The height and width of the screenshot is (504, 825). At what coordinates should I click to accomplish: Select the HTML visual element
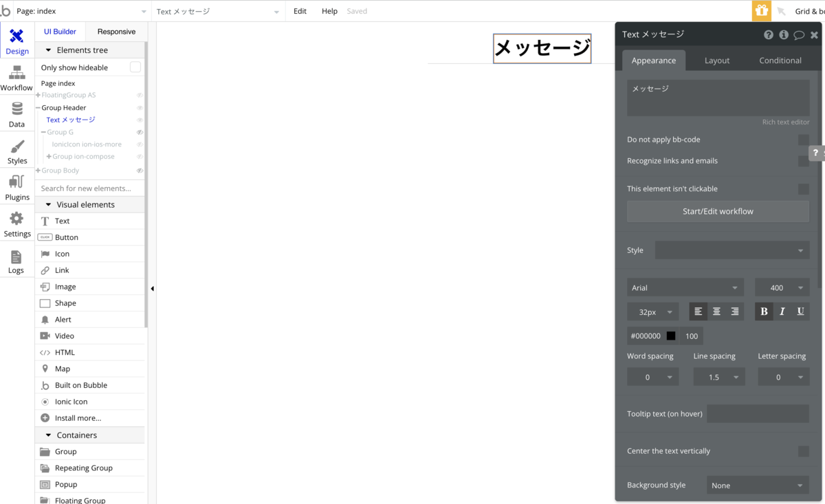click(90, 353)
